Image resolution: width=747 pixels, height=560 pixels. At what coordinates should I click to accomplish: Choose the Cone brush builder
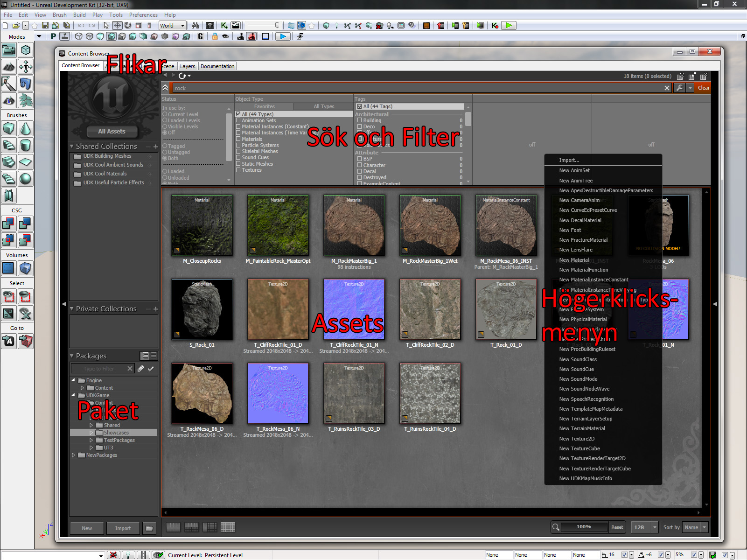pyautogui.click(x=26, y=128)
